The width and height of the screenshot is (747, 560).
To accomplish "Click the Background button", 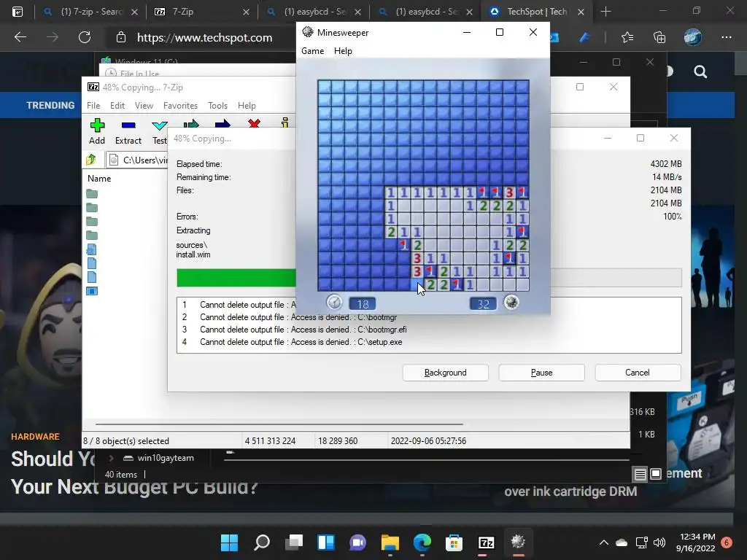I will (x=446, y=373).
